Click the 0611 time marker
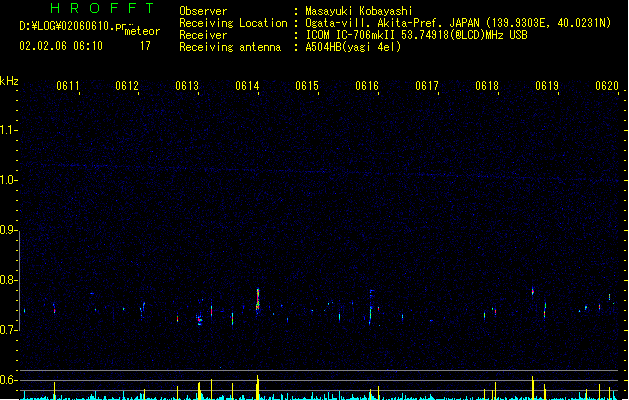The width and height of the screenshot is (629, 400). [67, 86]
